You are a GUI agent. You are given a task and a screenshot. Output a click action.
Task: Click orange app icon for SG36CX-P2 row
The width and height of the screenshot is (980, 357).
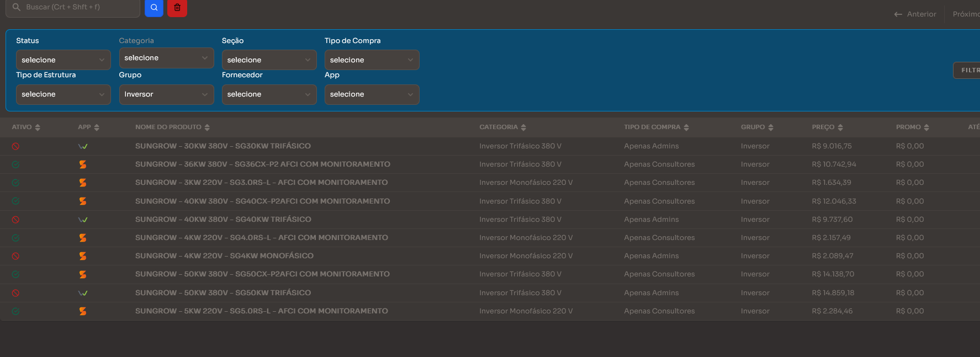[x=83, y=164]
